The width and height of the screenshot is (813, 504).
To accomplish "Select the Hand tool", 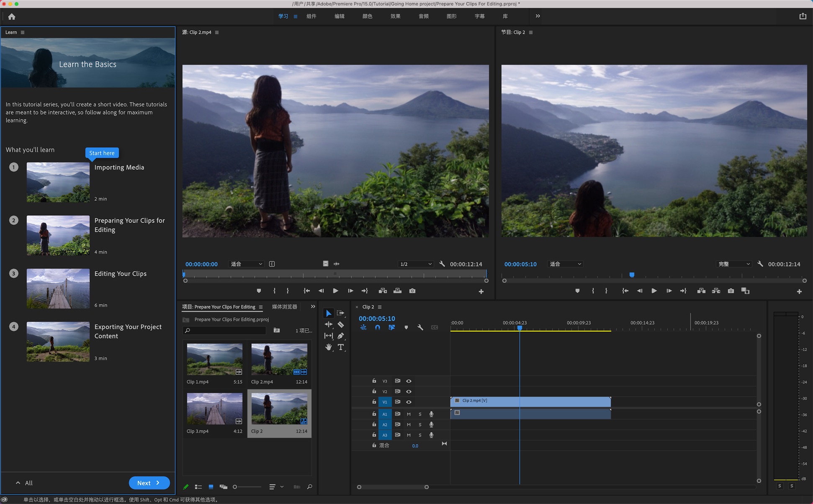I will (329, 347).
